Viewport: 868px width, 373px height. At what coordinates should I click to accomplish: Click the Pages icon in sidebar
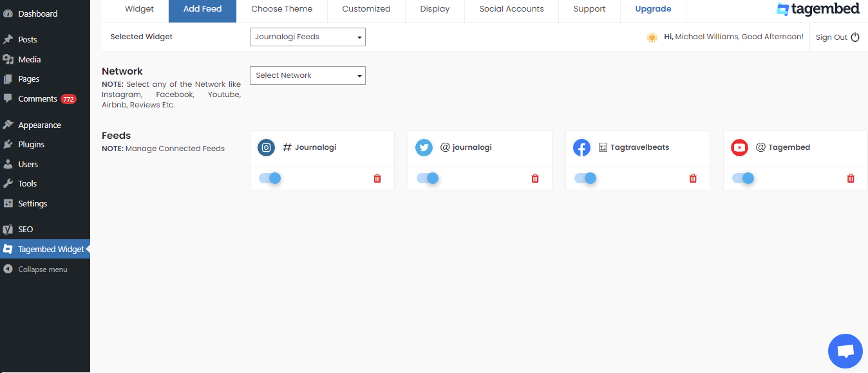tap(8, 79)
